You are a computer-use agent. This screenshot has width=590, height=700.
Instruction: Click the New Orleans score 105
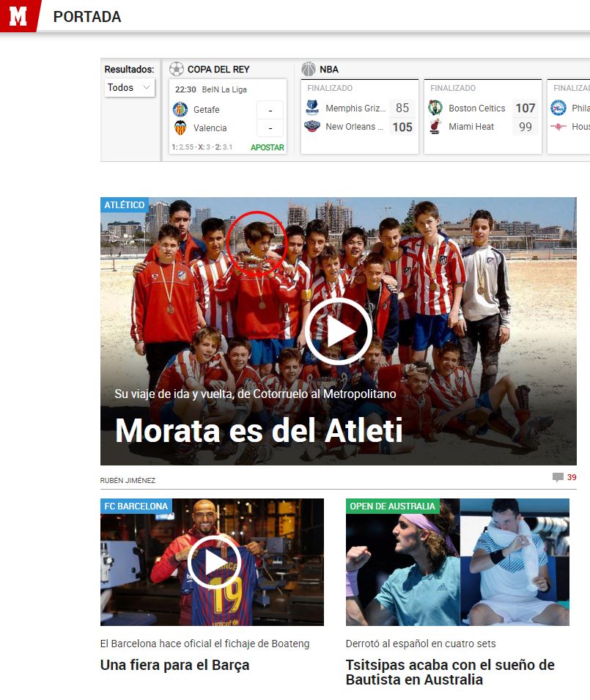pos(402,128)
